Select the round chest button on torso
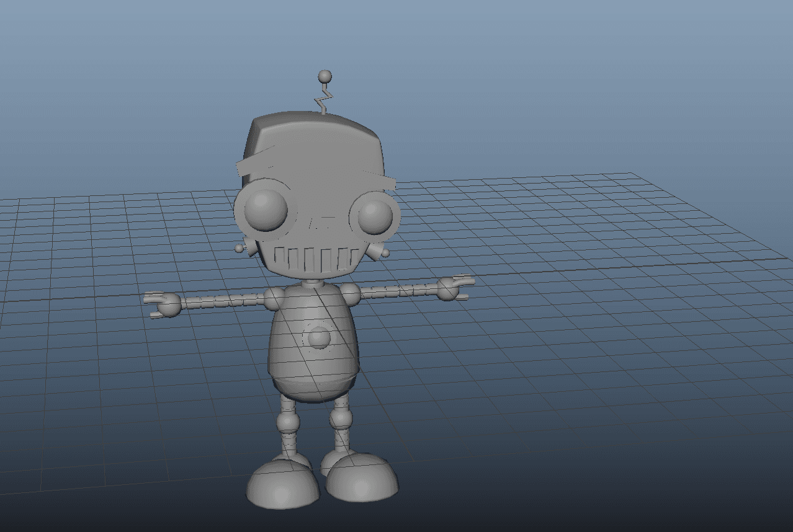Viewport: 793px width, 532px height. pos(320,338)
